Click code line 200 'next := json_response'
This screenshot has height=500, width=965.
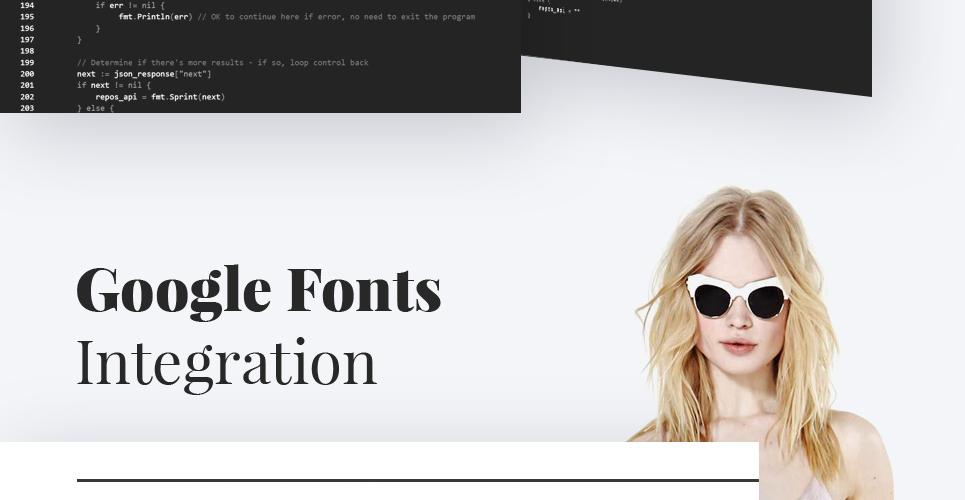click(144, 74)
